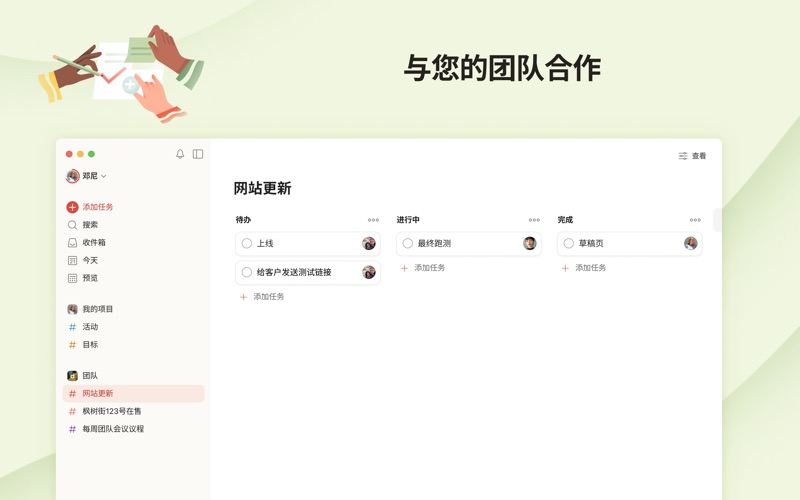Image resolution: width=800 pixels, height=500 pixels.
Task: Click the purple hash icon beside 每周团队会议议程
Action: point(72,429)
